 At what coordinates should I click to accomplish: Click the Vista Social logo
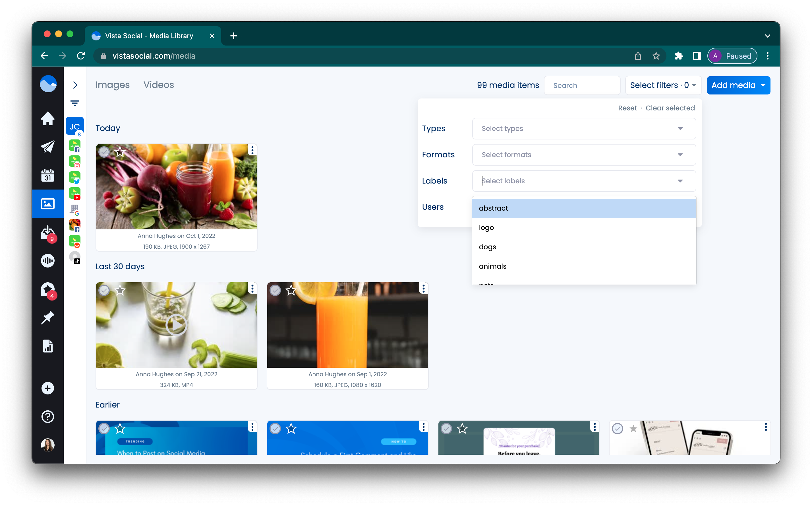tap(48, 84)
